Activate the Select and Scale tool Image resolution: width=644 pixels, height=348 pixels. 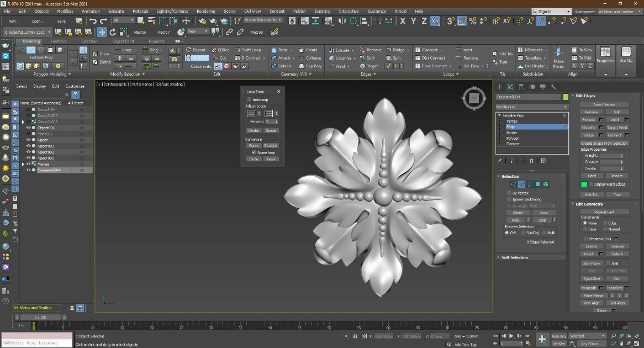[x=123, y=31]
